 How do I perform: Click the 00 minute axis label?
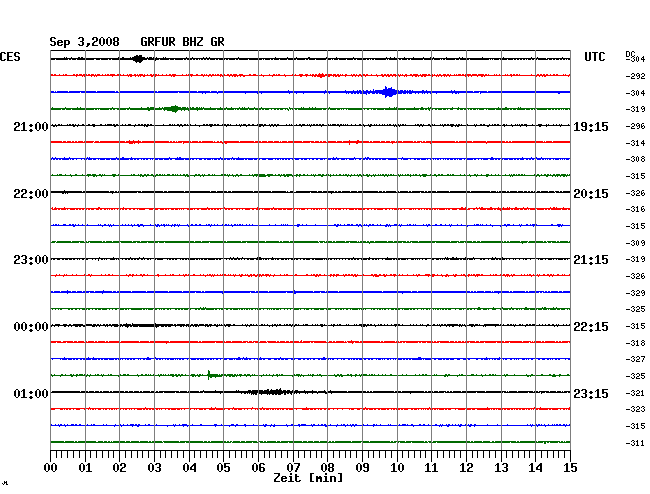tap(51, 468)
